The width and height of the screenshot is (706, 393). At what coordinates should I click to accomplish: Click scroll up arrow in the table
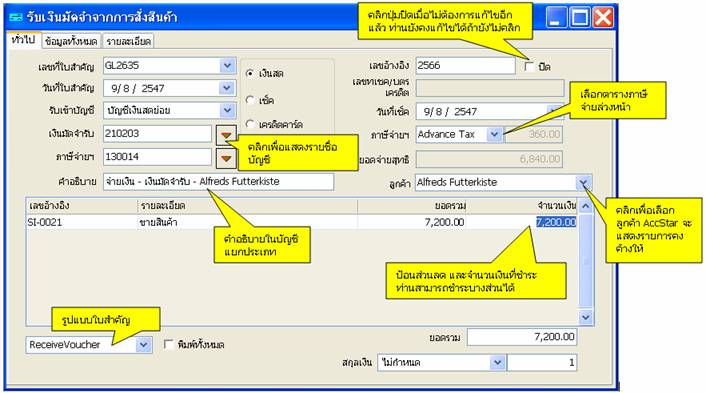(585, 206)
